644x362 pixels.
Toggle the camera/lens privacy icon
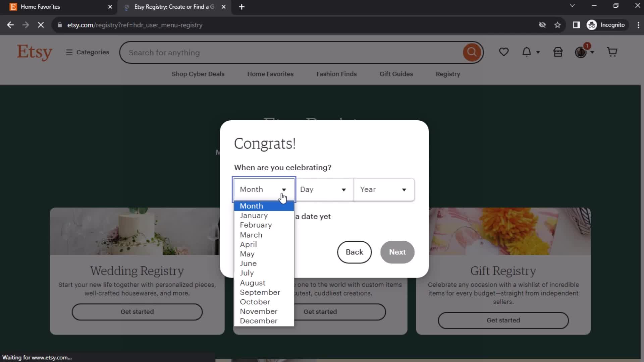542,25
